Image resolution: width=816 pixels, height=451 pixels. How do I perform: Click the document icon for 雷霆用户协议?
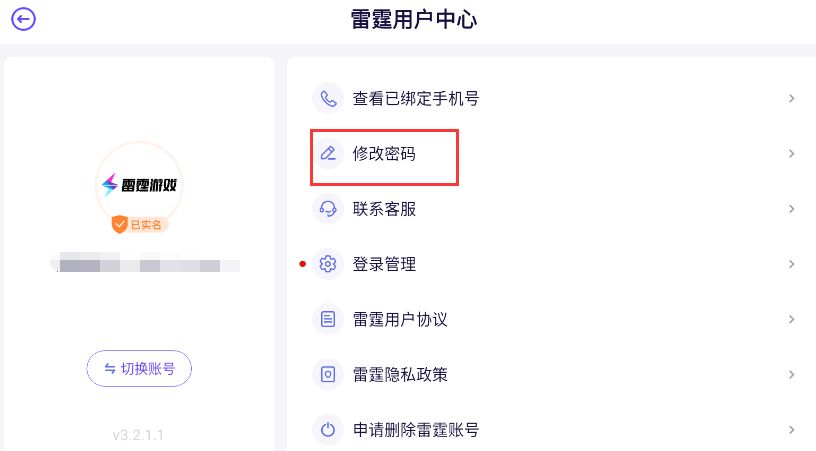[328, 320]
